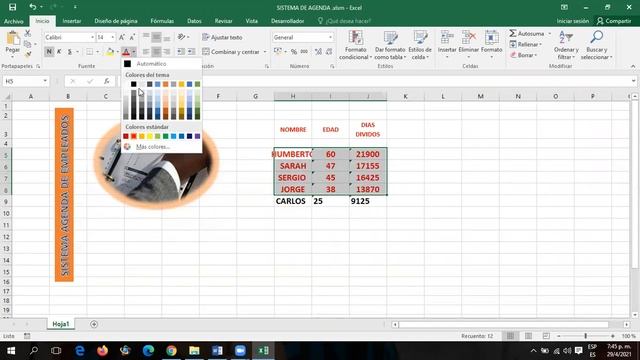Screen dimensions: 640x360
Task: Click the Dar formato como tabla icon
Action: pyautogui.click(x=390, y=38)
